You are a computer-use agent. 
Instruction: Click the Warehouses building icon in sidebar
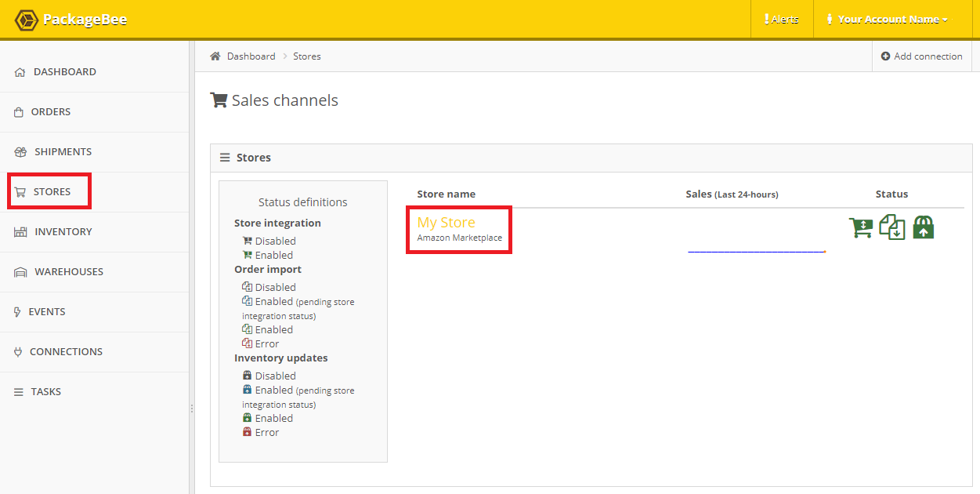20,272
